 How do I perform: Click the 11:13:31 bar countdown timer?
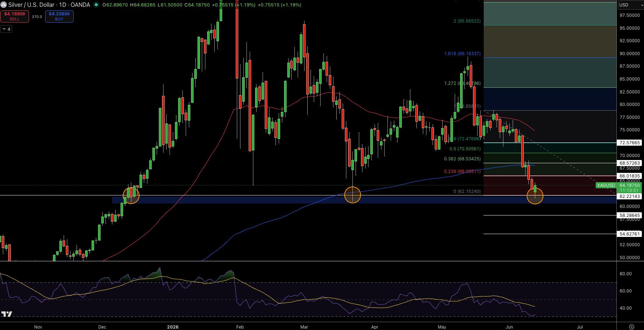click(x=629, y=190)
